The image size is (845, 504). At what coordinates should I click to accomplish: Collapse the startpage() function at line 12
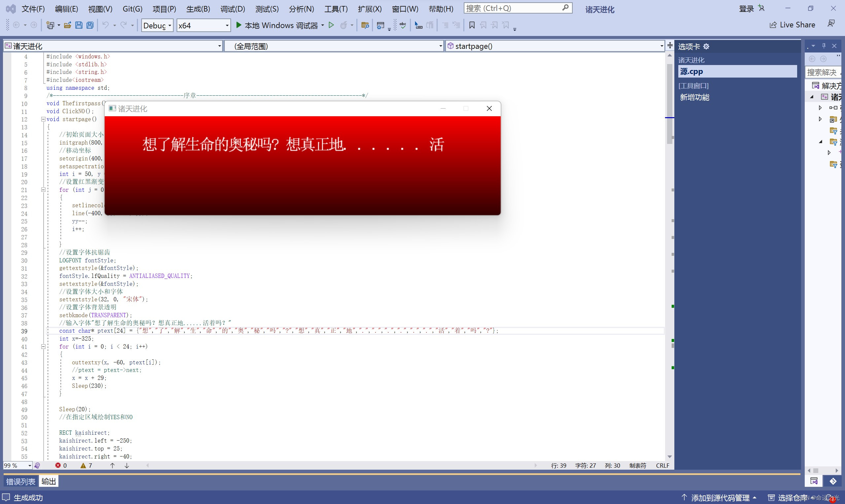43,119
